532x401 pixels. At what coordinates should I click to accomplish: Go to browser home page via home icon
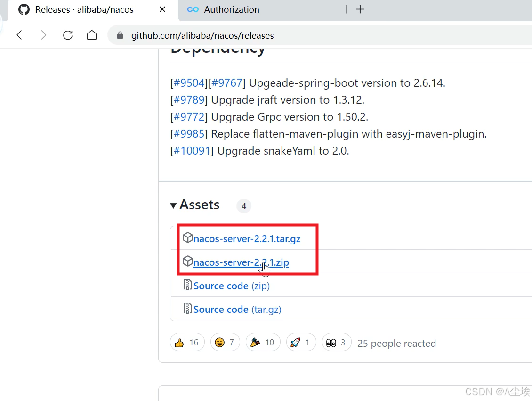tap(92, 35)
